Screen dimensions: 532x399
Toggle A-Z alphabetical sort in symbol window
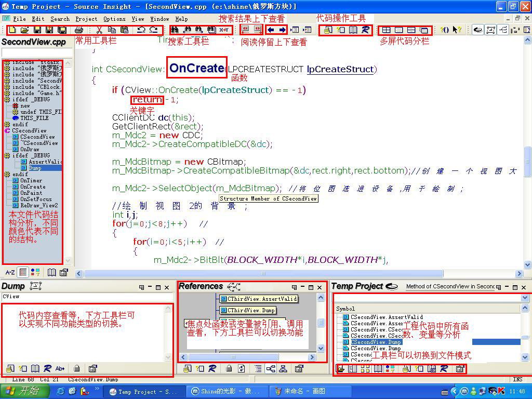point(10,272)
